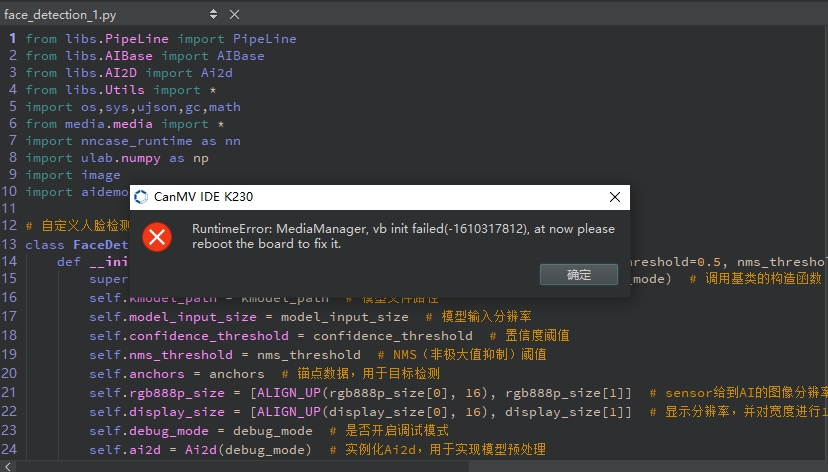Click the 确定 button in error dialog
The image size is (828, 472).
point(579,275)
